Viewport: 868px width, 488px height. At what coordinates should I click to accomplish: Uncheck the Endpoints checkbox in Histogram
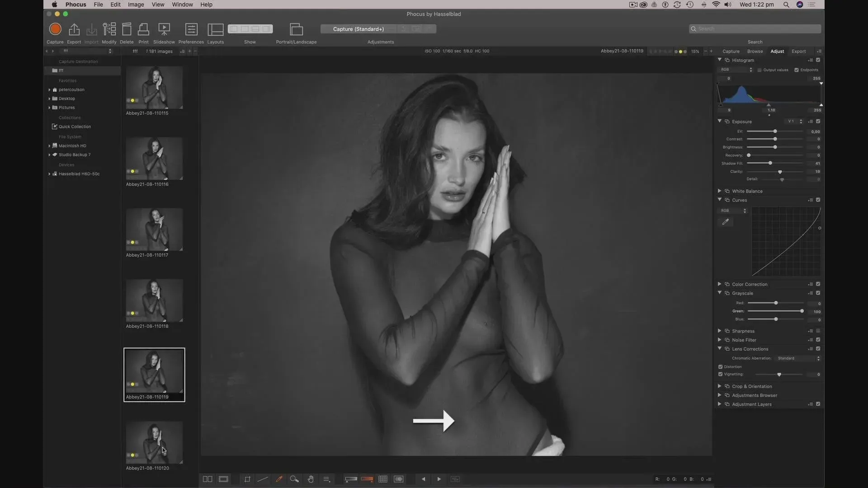797,70
